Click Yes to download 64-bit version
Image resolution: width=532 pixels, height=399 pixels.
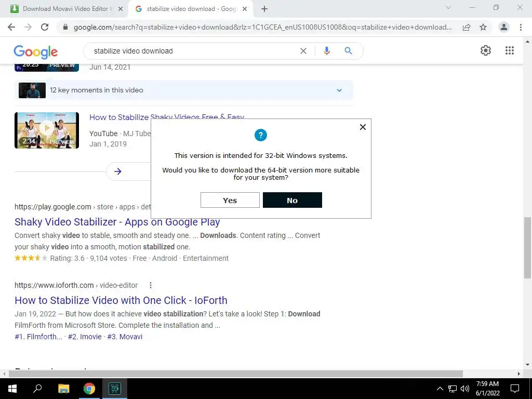(230, 200)
